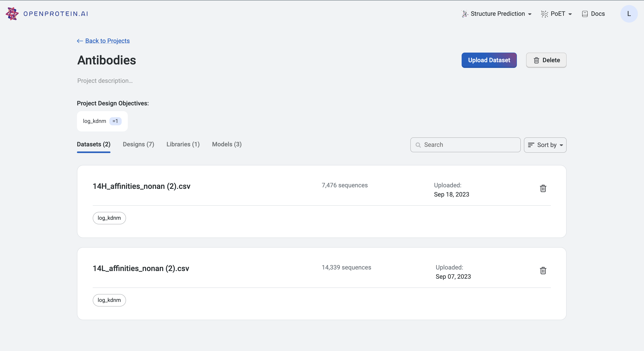Click the =1 objective badge
This screenshot has height=351, width=644.
(x=115, y=121)
